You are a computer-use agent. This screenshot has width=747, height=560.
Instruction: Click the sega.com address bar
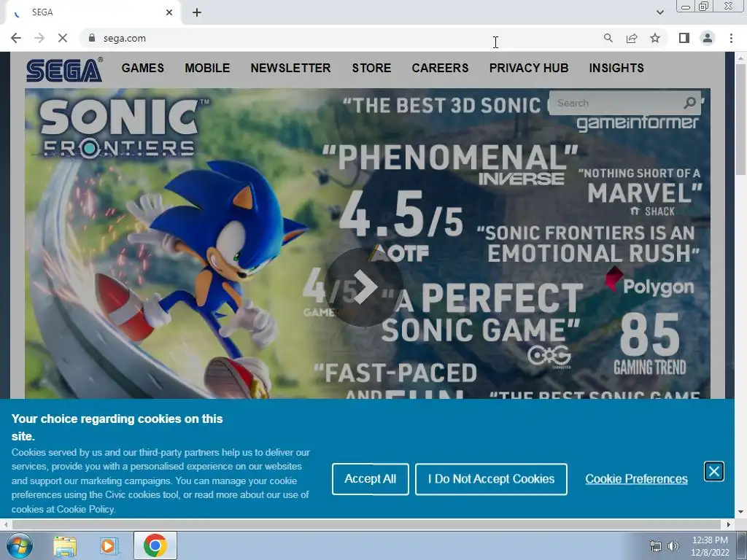343,38
